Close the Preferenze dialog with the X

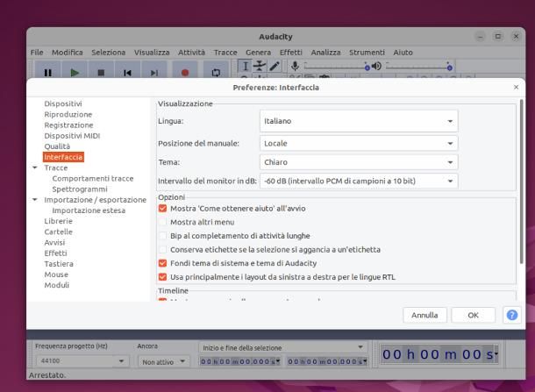click(517, 88)
